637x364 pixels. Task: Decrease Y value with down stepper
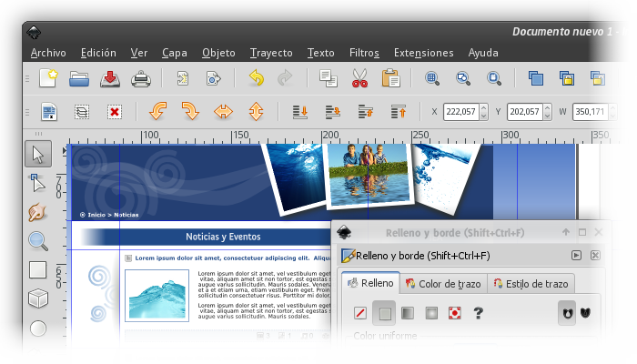click(547, 116)
